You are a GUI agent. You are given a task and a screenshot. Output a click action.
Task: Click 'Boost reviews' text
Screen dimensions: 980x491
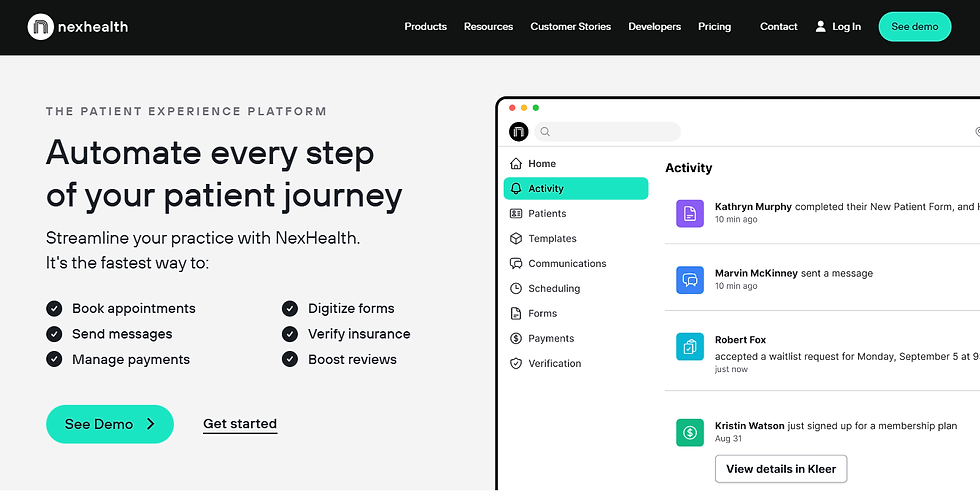click(x=352, y=360)
